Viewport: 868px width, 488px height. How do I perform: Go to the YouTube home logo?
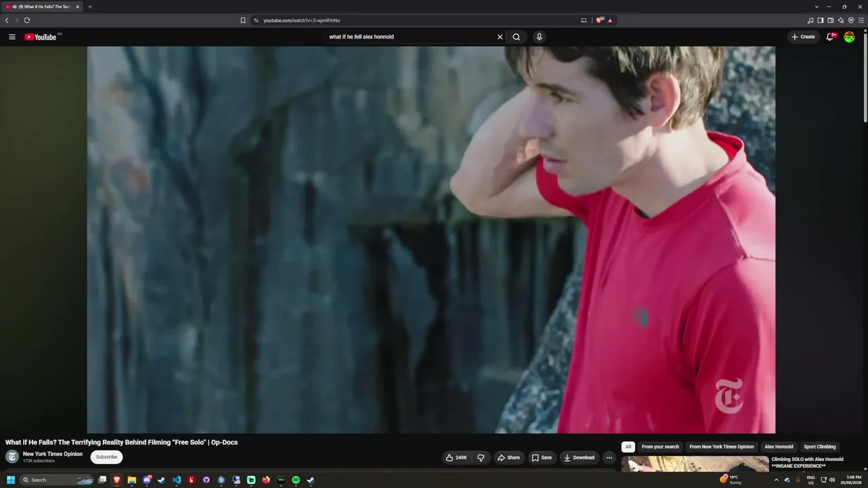[41, 37]
